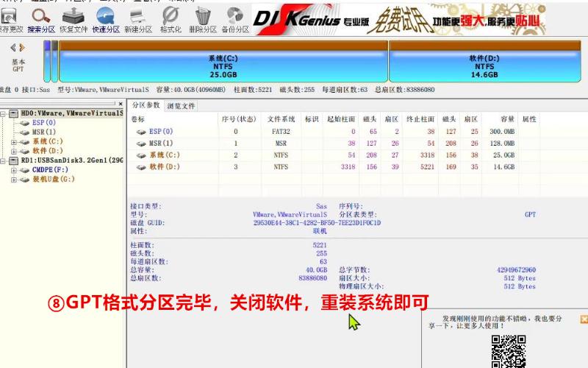Go to next disk with right arrow

[x=23, y=48]
